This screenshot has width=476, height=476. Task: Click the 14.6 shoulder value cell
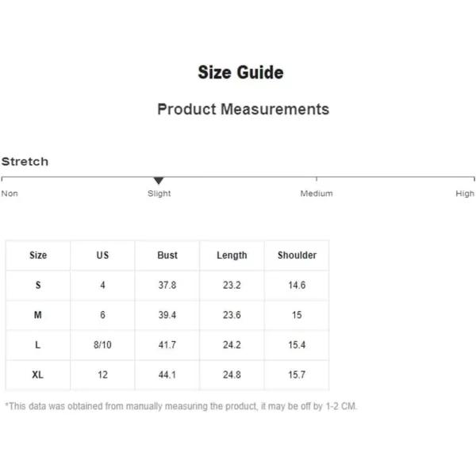[297, 285]
